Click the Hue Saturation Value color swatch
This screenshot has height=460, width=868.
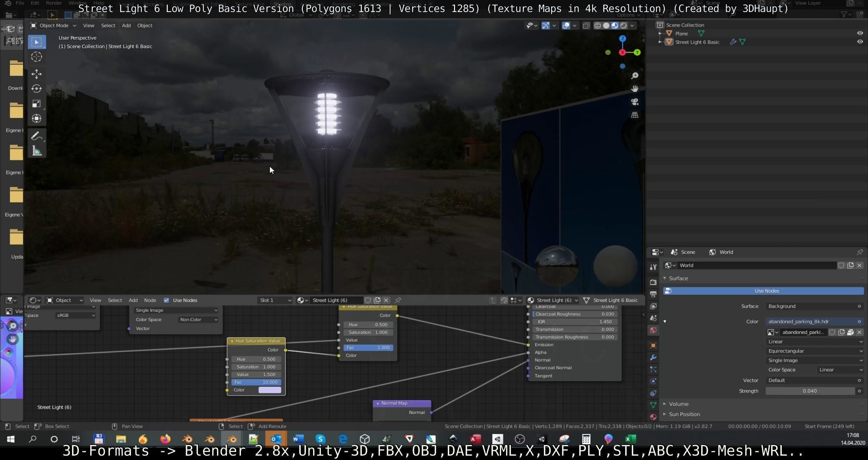click(x=269, y=390)
